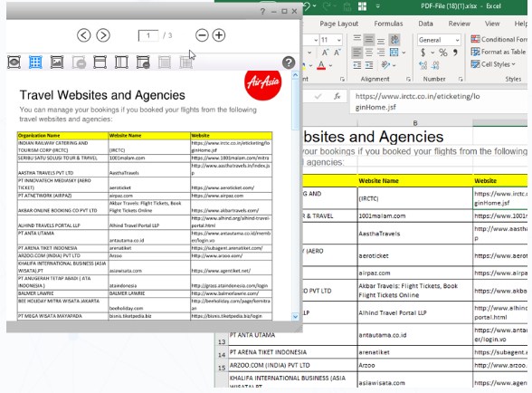Click the formula bar URL text
532x393 pixels.
417,101
